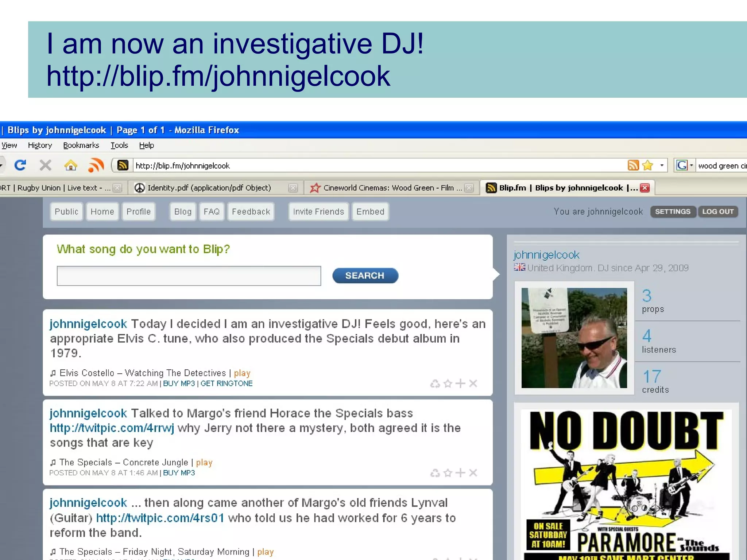Open the History menu
The image size is (747, 560).
click(40, 145)
